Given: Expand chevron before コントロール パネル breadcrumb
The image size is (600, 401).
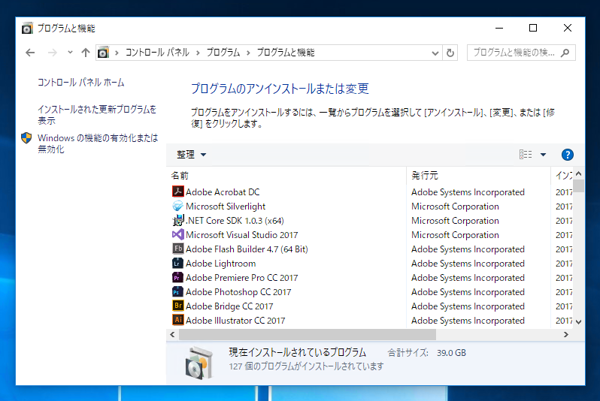Looking at the screenshot, I should click(117, 53).
